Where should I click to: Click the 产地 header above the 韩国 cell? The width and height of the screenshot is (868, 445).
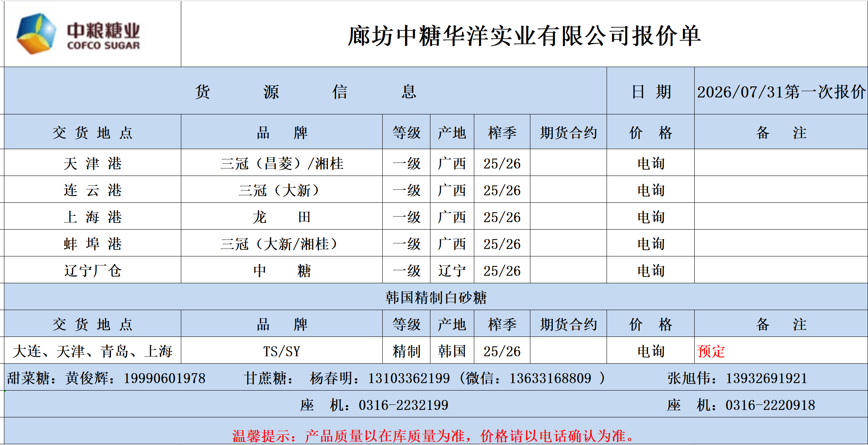pyautogui.click(x=452, y=324)
